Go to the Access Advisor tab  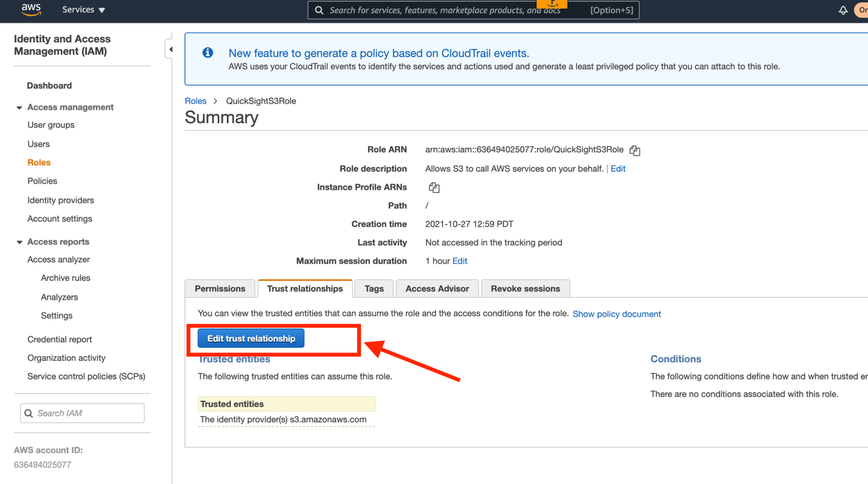pyautogui.click(x=437, y=289)
